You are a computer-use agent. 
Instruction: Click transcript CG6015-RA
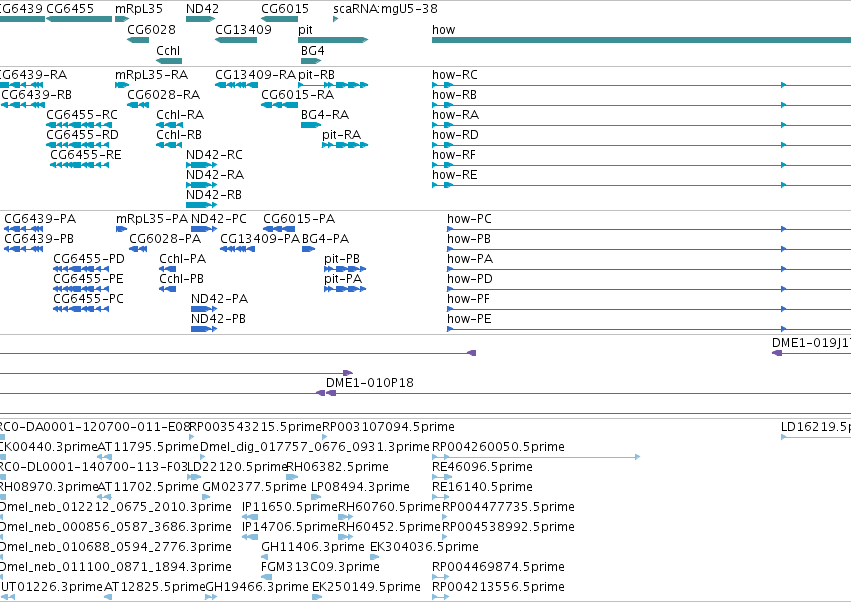tap(297, 94)
